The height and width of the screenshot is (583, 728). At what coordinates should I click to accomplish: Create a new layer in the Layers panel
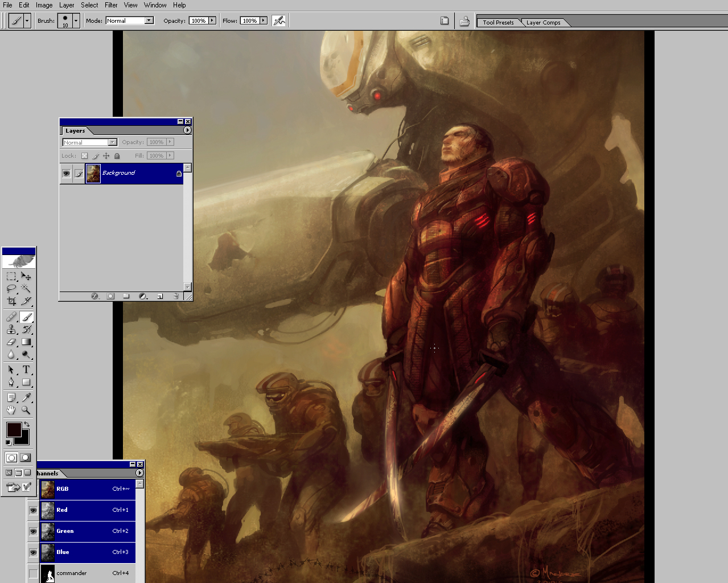coord(160,296)
